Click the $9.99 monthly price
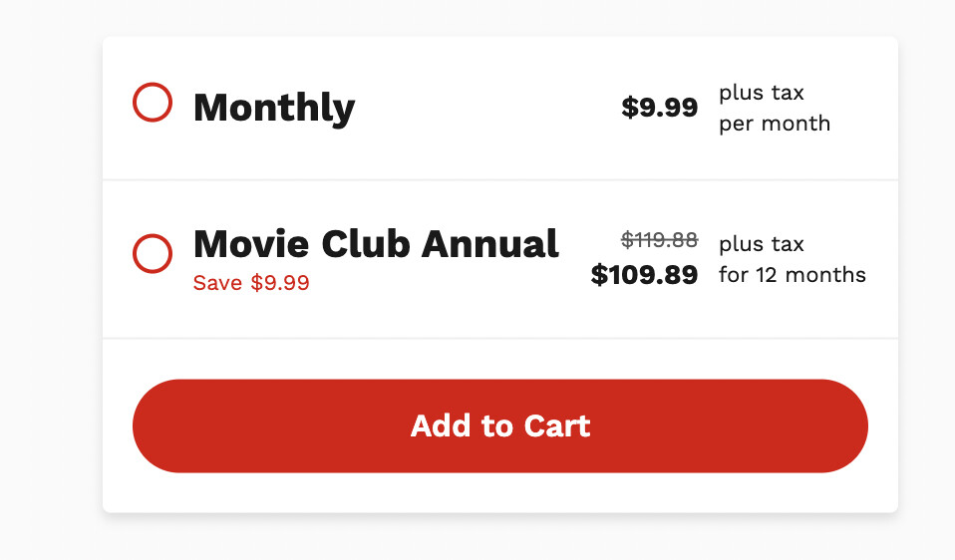The height and width of the screenshot is (560, 955). [659, 108]
